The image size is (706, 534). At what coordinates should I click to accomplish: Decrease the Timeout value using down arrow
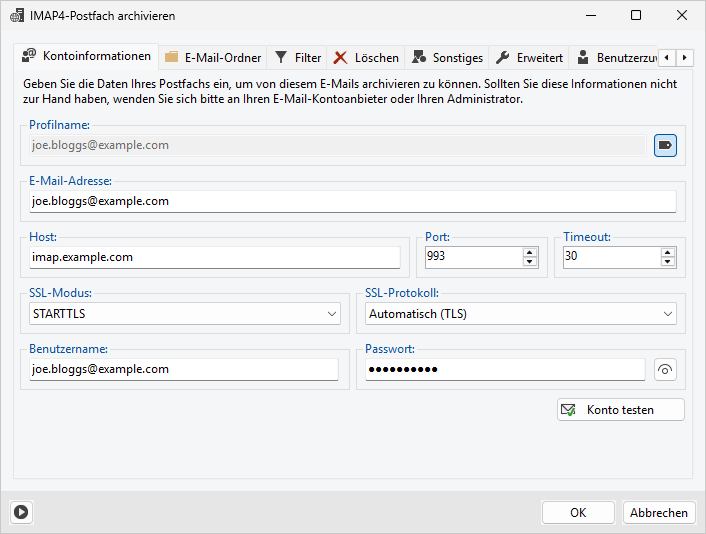coord(668,262)
